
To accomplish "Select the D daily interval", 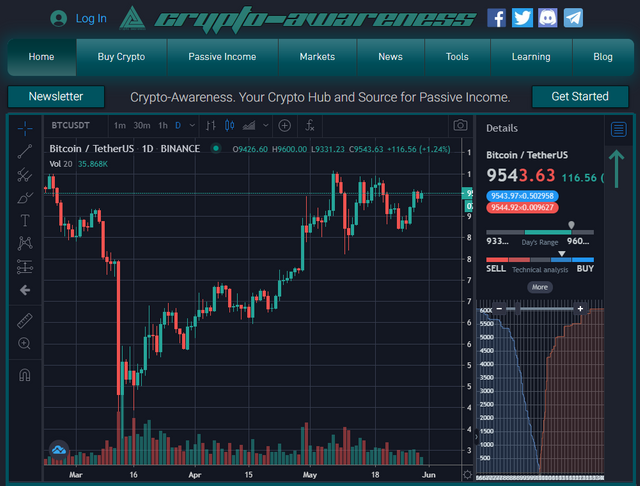I will pyautogui.click(x=178, y=125).
